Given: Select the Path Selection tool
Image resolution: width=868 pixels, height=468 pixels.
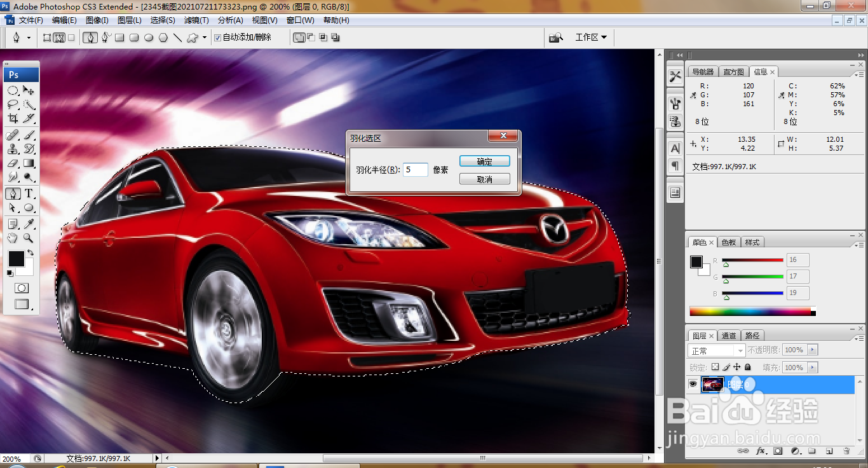Looking at the screenshot, I should tap(13, 207).
